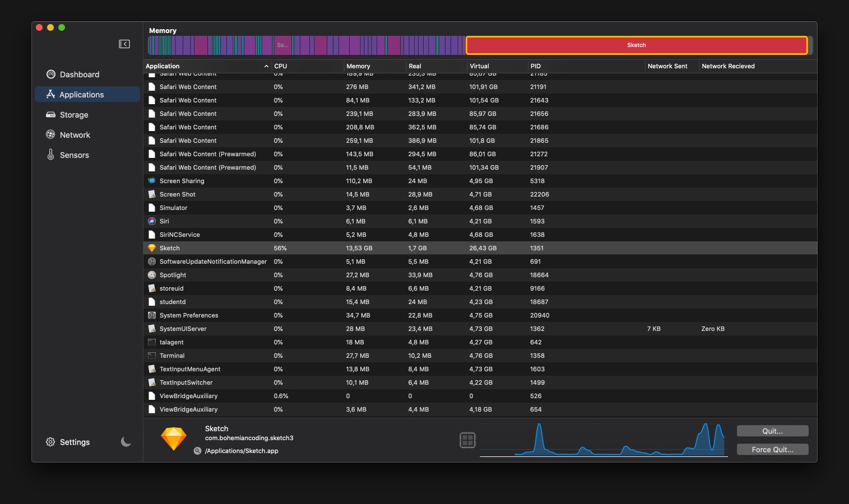Click the Simulator document icon
This screenshot has height=504, width=849.
pyautogui.click(x=151, y=208)
